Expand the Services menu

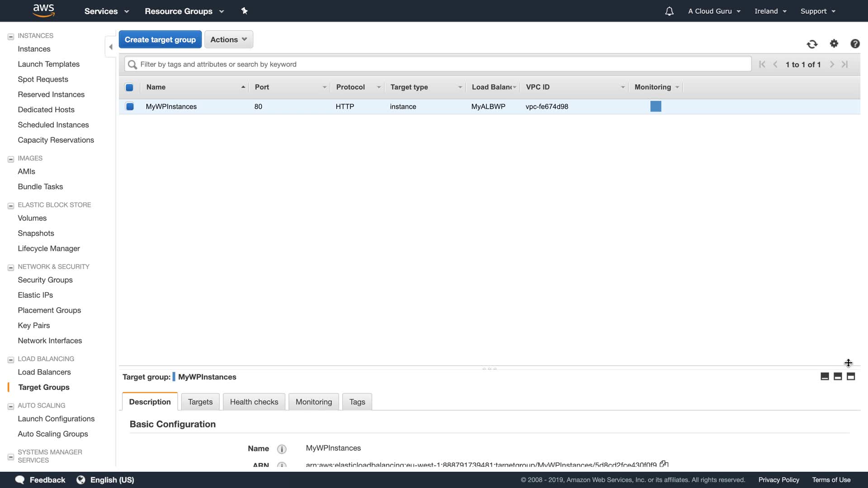click(x=107, y=11)
